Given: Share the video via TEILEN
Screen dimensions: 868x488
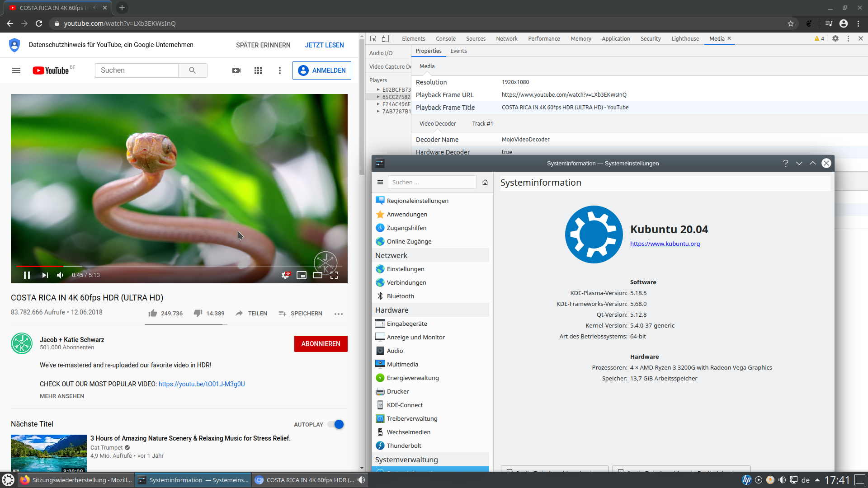Looking at the screenshot, I should [x=251, y=313].
